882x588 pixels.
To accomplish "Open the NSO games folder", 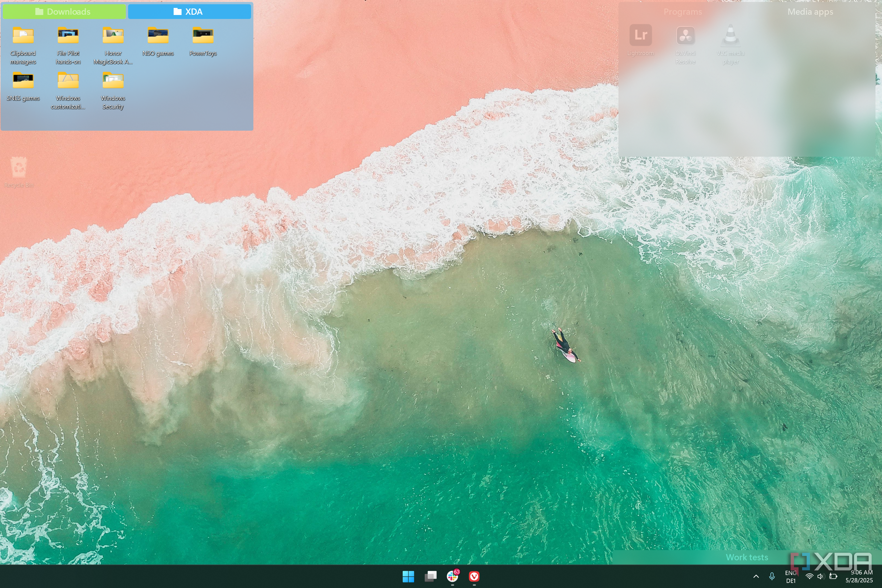I will pyautogui.click(x=158, y=42).
